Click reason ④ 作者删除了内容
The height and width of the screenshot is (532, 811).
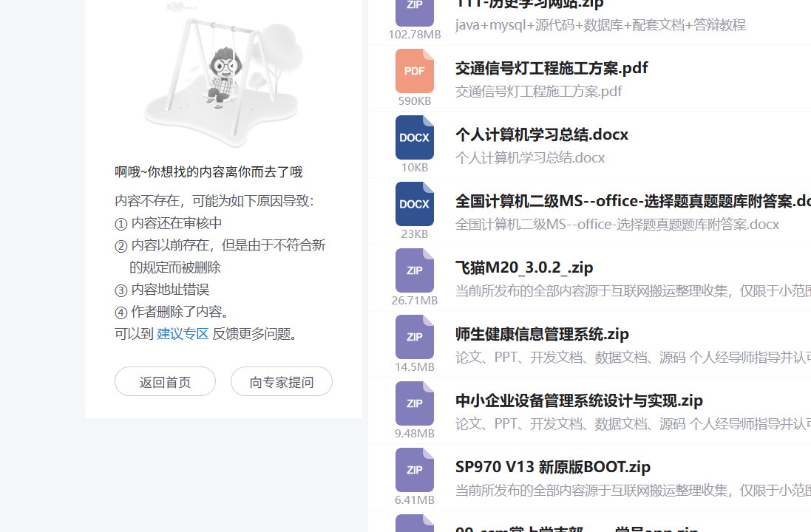point(172,312)
